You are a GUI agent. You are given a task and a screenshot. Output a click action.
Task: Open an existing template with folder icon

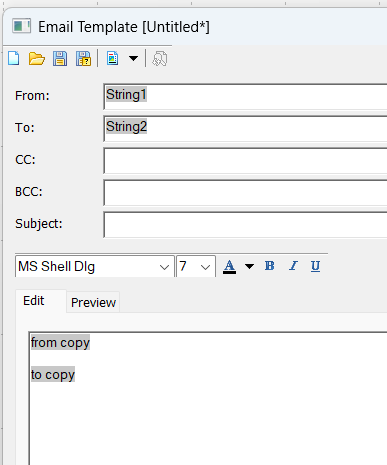(37, 59)
